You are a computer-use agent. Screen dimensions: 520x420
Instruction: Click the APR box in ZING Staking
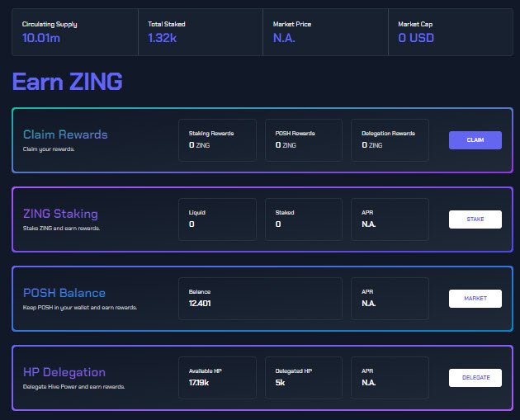pyautogui.click(x=390, y=219)
